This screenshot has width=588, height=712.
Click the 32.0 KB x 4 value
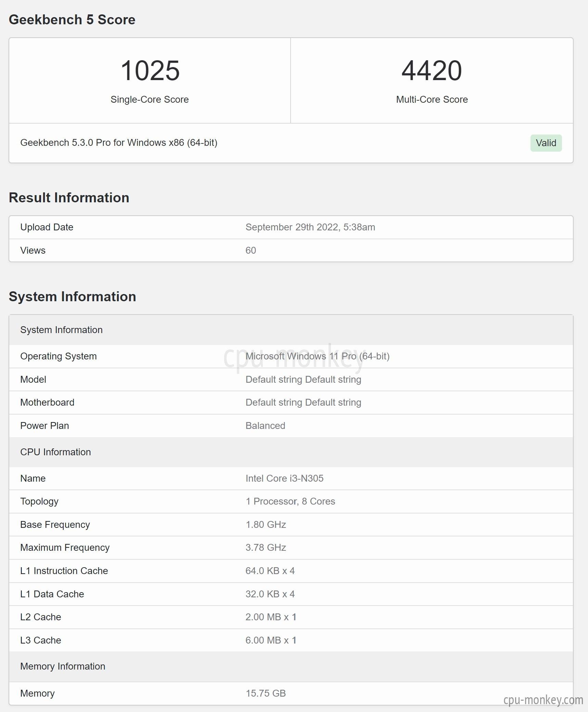pyautogui.click(x=270, y=594)
